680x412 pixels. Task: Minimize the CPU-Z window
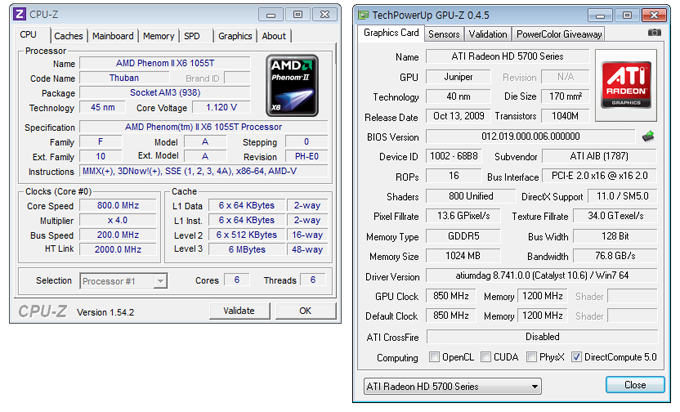(271, 15)
